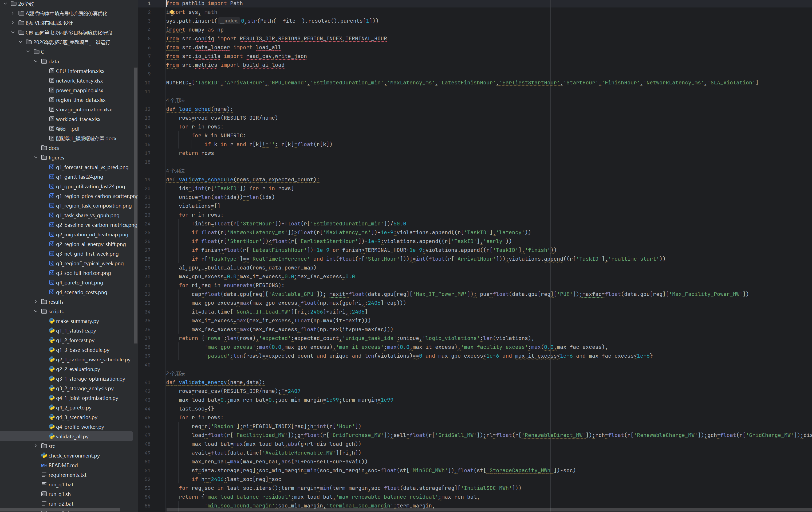
Task: Open q1_3_base_schedule.py
Action: pos(83,350)
